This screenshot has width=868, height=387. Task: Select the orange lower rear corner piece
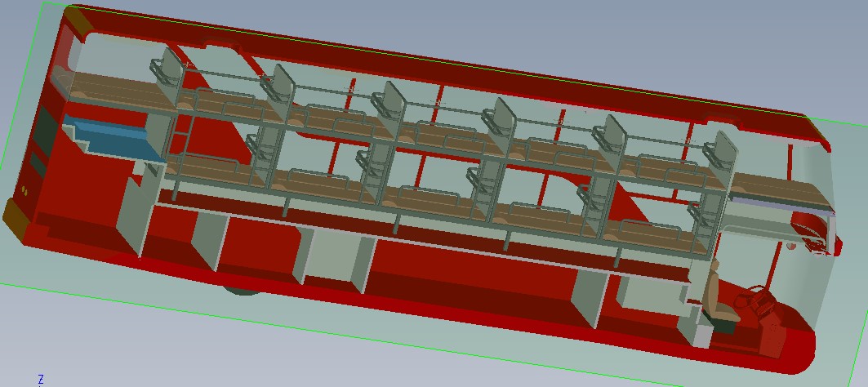coord(16,220)
